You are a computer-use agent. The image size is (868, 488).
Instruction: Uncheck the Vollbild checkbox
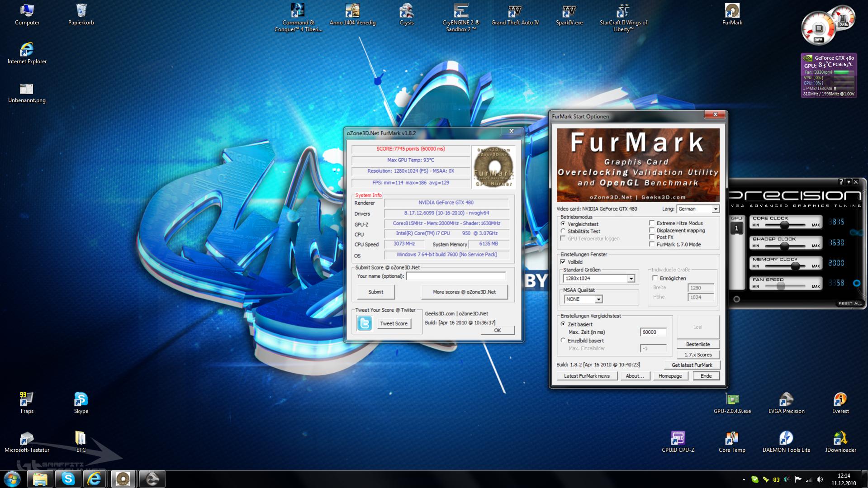click(x=563, y=262)
